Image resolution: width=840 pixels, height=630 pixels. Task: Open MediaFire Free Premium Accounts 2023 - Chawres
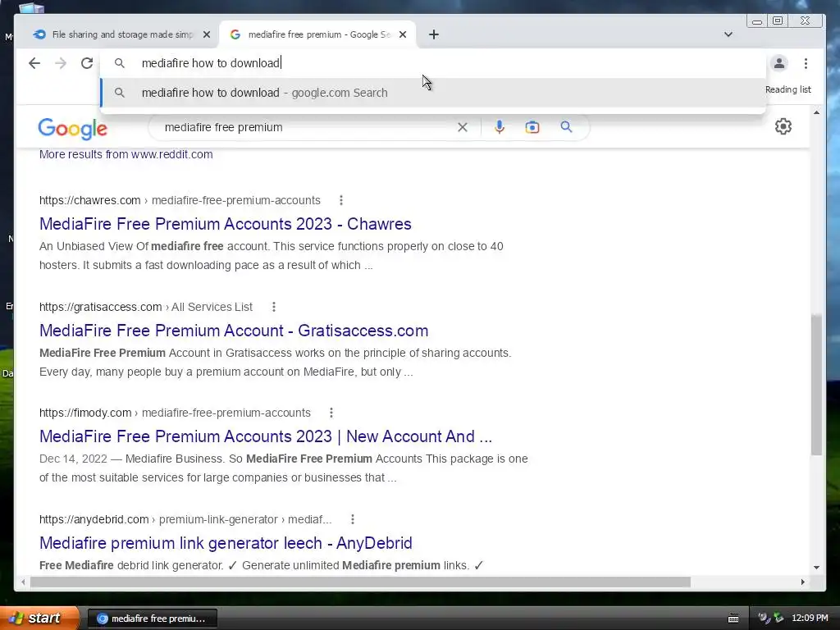pyautogui.click(x=225, y=223)
